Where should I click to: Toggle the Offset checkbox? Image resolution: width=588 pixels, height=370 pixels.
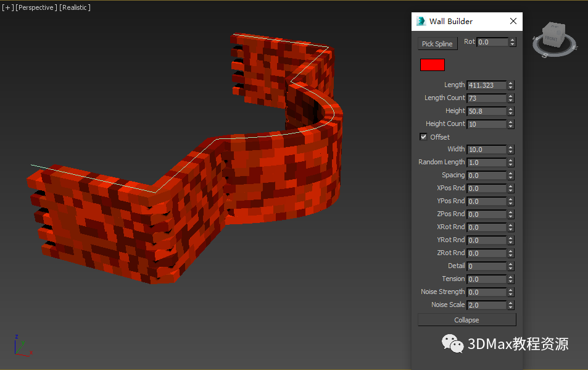[x=423, y=137]
